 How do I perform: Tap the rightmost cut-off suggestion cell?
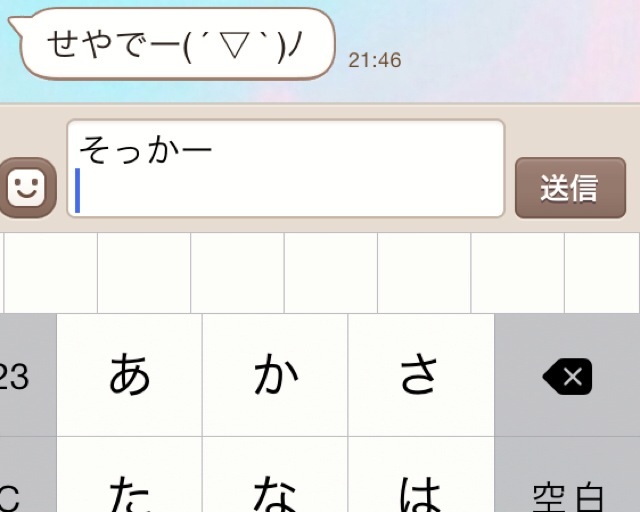[x=602, y=273]
